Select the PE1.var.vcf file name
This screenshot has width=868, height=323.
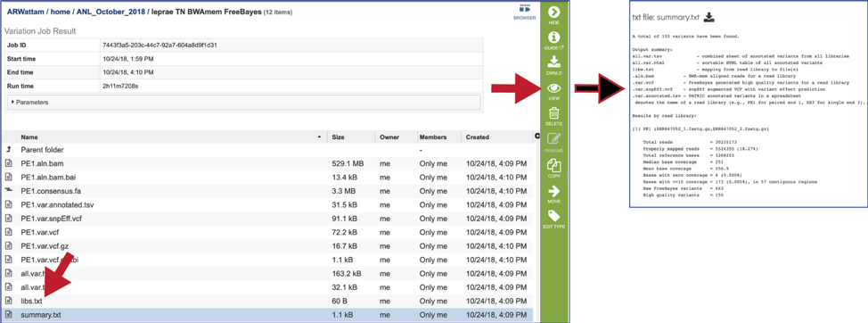pyautogui.click(x=40, y=232)
